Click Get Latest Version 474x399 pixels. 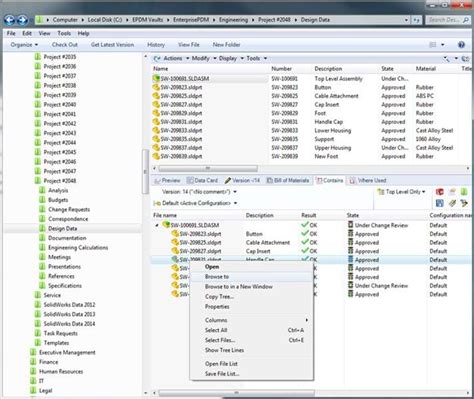click(112, 45)
